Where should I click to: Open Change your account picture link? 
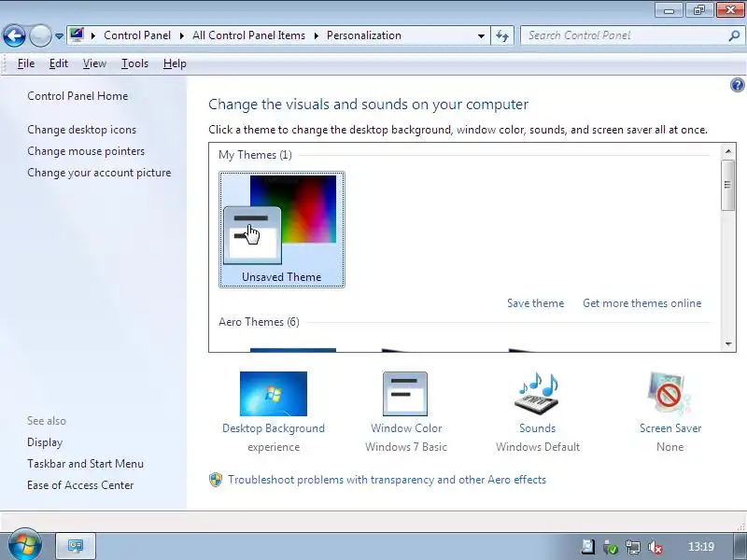[99, 173]
